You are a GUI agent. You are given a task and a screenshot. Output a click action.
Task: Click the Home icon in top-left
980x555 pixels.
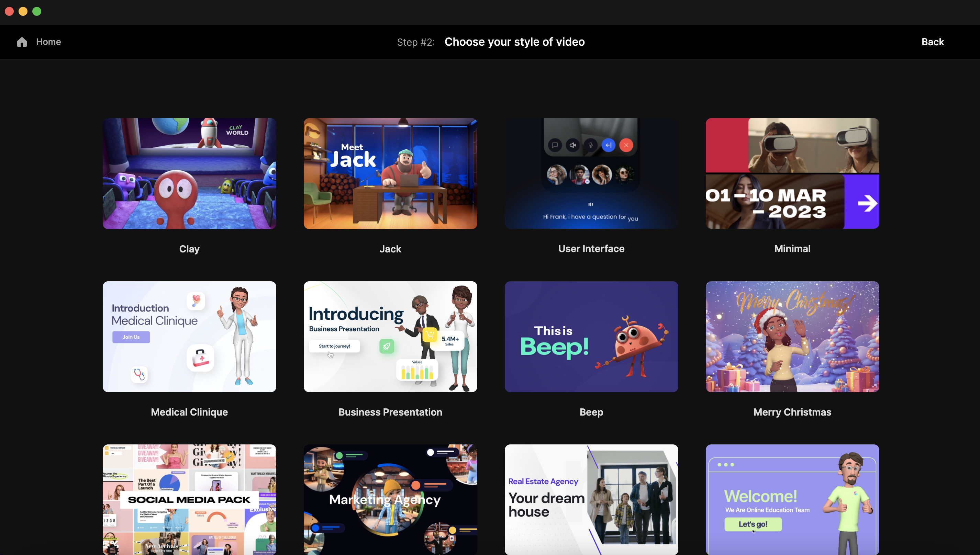point(22,42)
